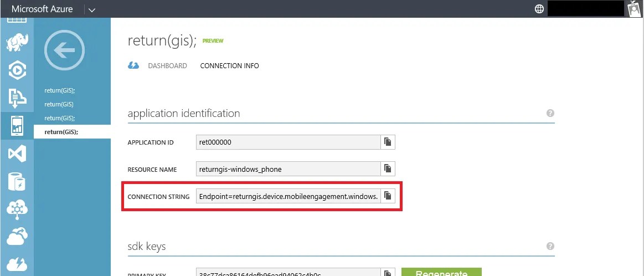Click the green PREVIEW label
This screenshot has height=276, width=644.
coord(213,40)
